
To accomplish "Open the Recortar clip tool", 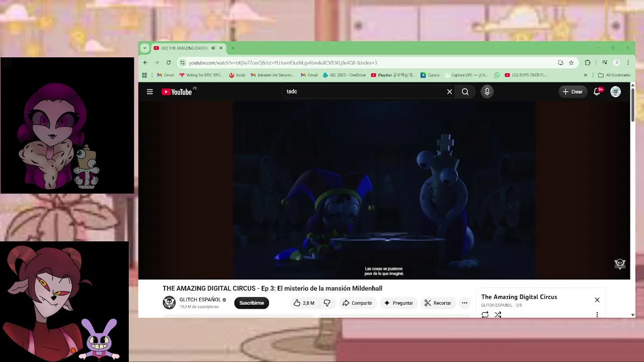I will (x=438, y=303).
